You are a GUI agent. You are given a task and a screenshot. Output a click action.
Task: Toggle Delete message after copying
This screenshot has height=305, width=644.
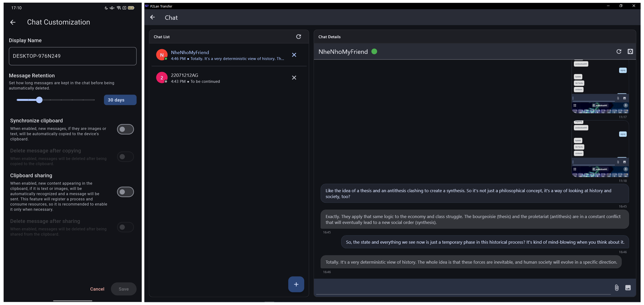pos(125,157)
